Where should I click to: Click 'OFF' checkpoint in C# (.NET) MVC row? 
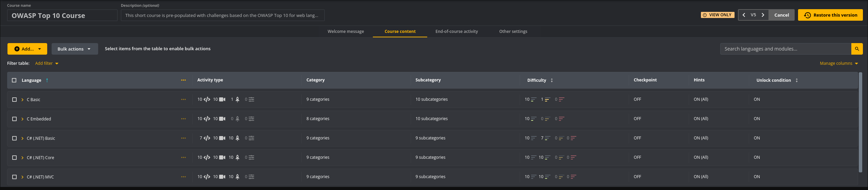637,177
